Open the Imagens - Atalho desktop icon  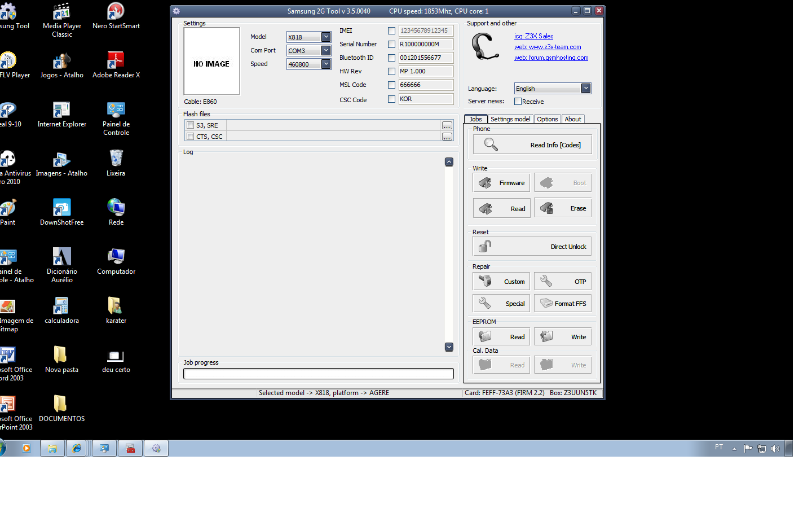point(62,163)
